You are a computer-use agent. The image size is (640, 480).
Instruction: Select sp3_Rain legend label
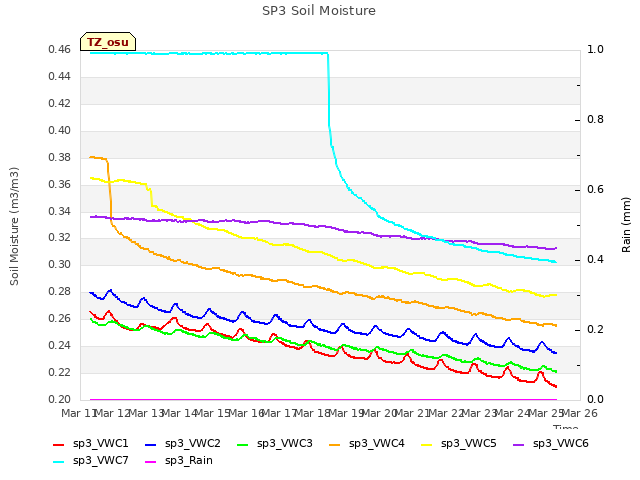[189, 461]
